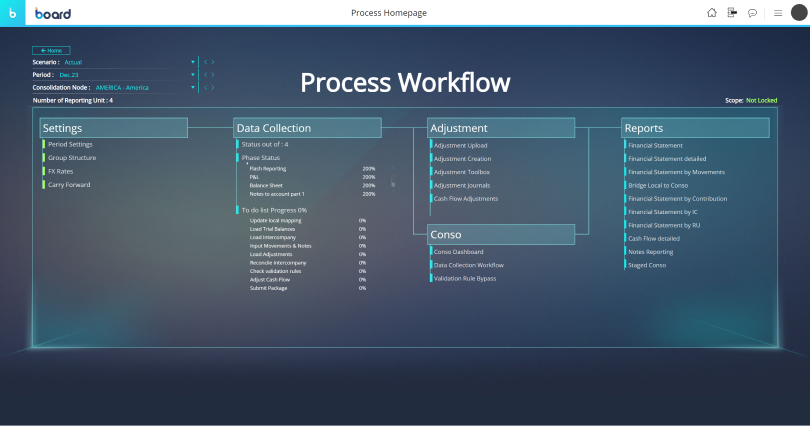
Task: Click the Board 'b' logo tile
Action: click(12, 13)
